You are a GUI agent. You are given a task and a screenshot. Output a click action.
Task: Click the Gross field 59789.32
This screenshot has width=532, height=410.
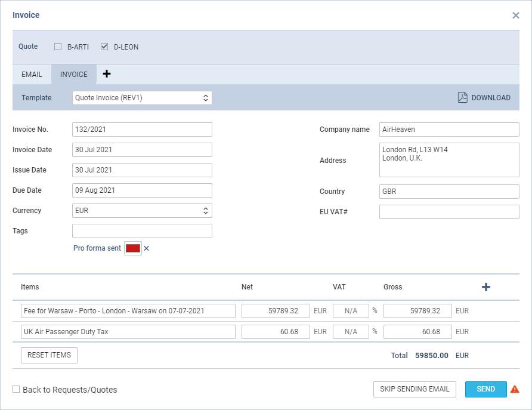coord(417,311)
